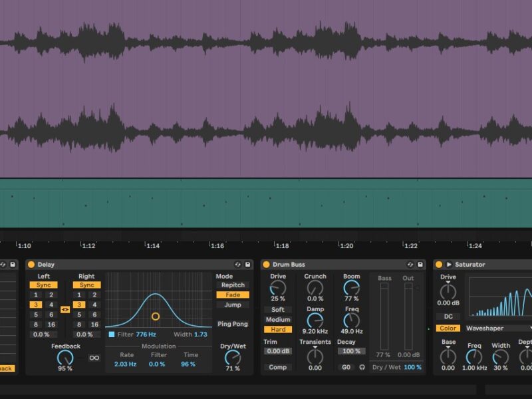Viewport: 532px width, 399px height.
Task: Select Repitch delay mode
Action: pyautogui.click(x=233, y=285)
